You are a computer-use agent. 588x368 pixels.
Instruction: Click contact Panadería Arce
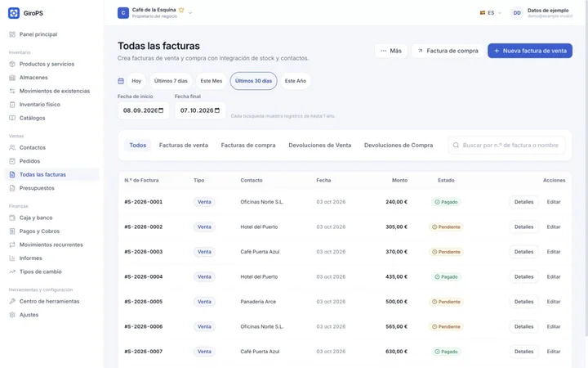point(258,302)
